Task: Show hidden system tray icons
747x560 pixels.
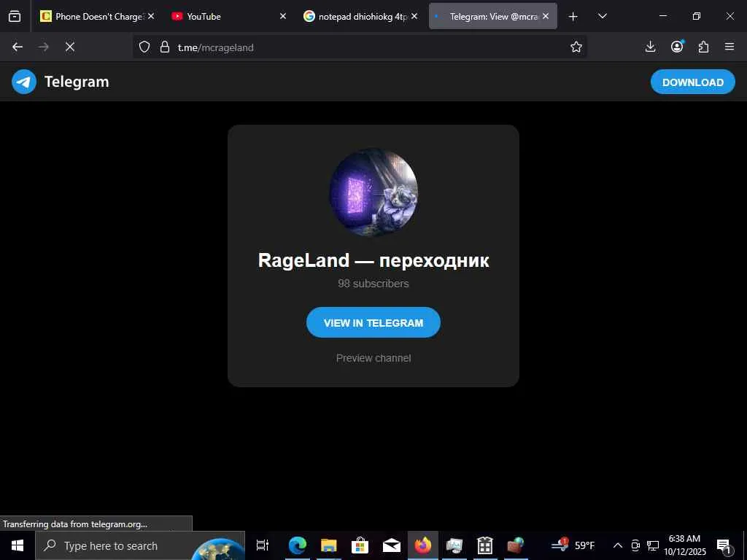Action: (617, 545)
